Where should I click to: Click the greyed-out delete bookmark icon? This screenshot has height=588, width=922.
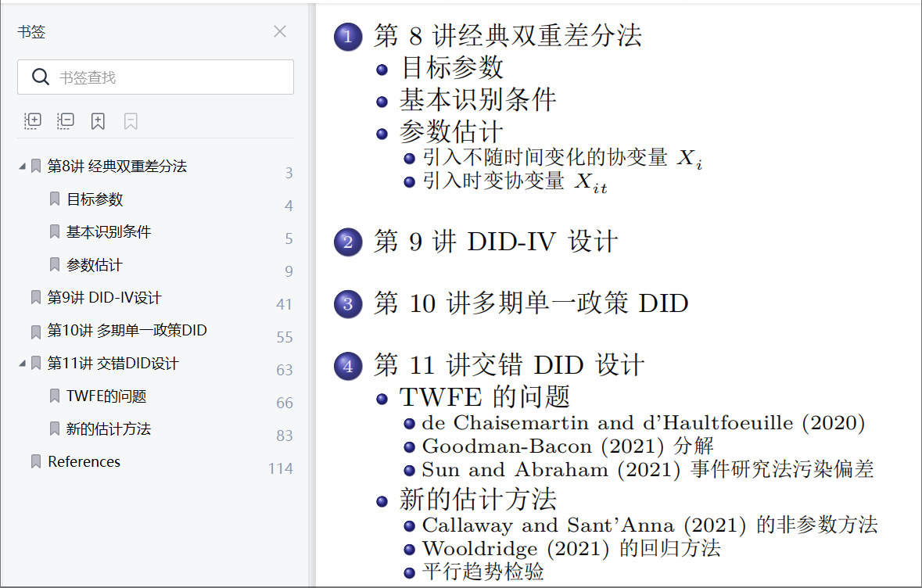[131, 121]
